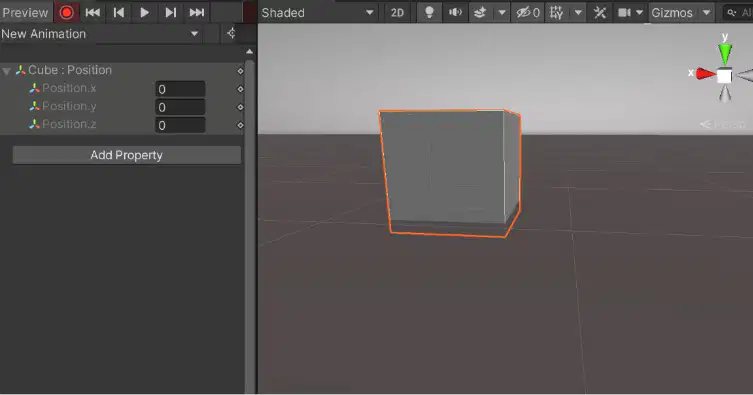Add keyframe diamond for Position.y
The height and width of the screenshot is (395, 753).
(240, 107)
